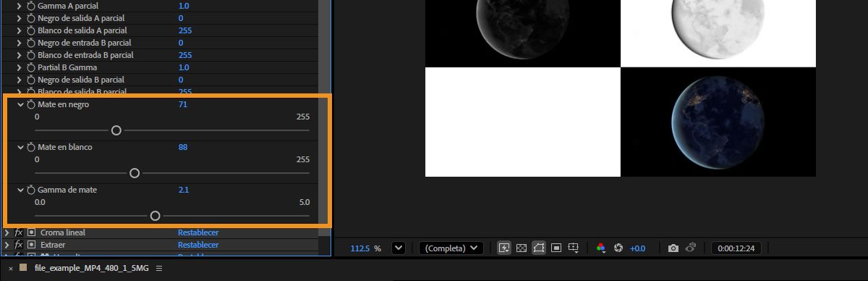Open magnification ratio dropdown arrow

click(x=398, y=248)
